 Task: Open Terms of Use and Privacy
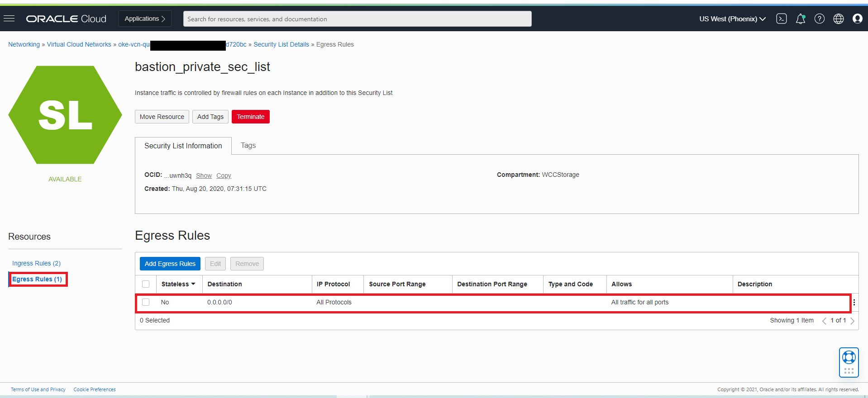(x=38, y=389)
